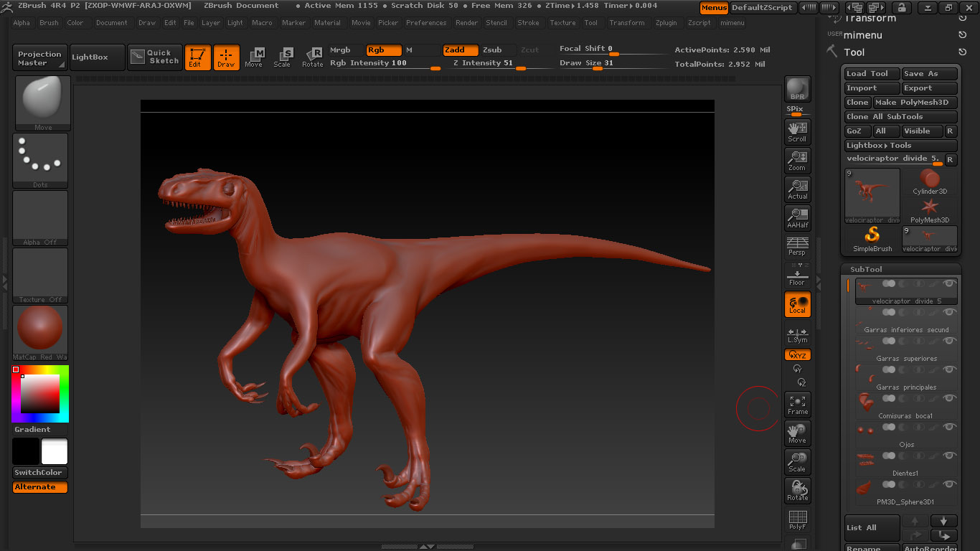Open the MatCap Red Wax material picker
980x551 pixels.
pyautogui.click(x=40, y=333)
